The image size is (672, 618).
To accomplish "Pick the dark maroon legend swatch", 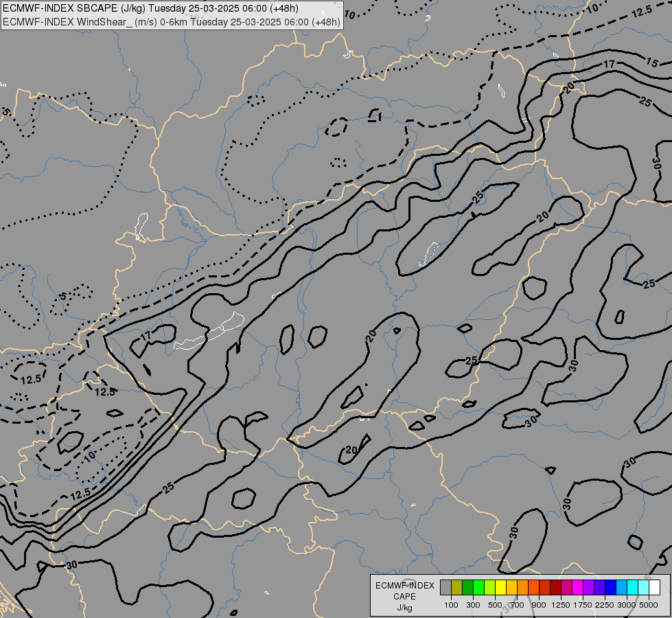I will [x=555, y=587].
